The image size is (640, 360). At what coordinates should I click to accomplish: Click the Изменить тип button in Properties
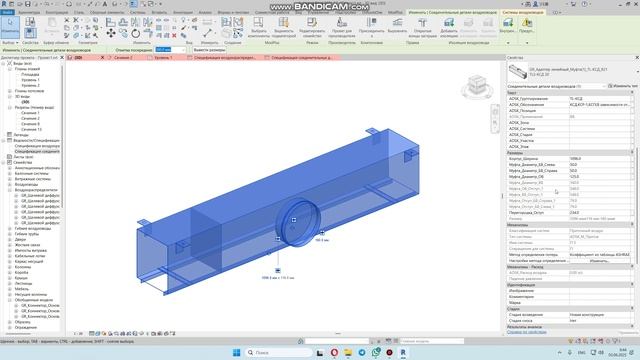622,86
